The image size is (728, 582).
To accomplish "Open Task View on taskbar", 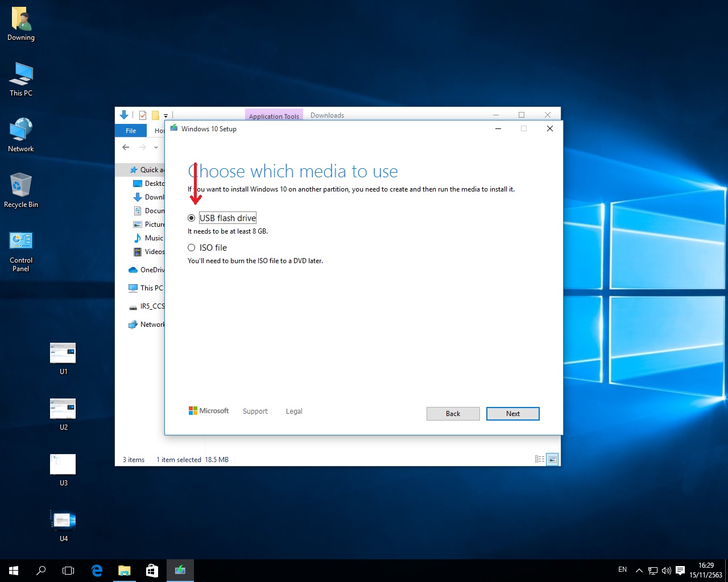I will click(68, 571).
